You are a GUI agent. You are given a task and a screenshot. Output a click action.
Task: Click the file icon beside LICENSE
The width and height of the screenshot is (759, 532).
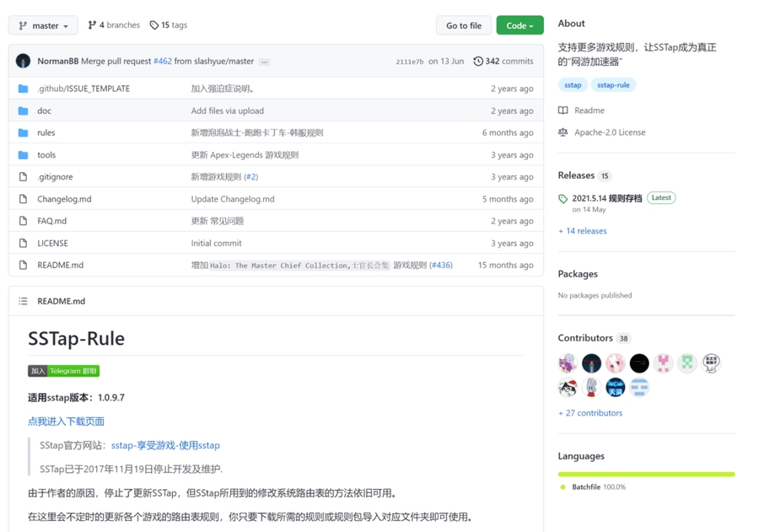[x=23, y=243]
